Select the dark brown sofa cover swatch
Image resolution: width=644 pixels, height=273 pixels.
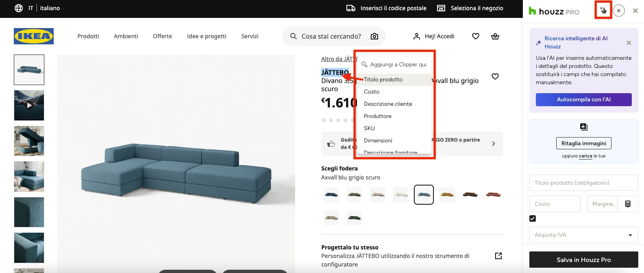[470, 194]
